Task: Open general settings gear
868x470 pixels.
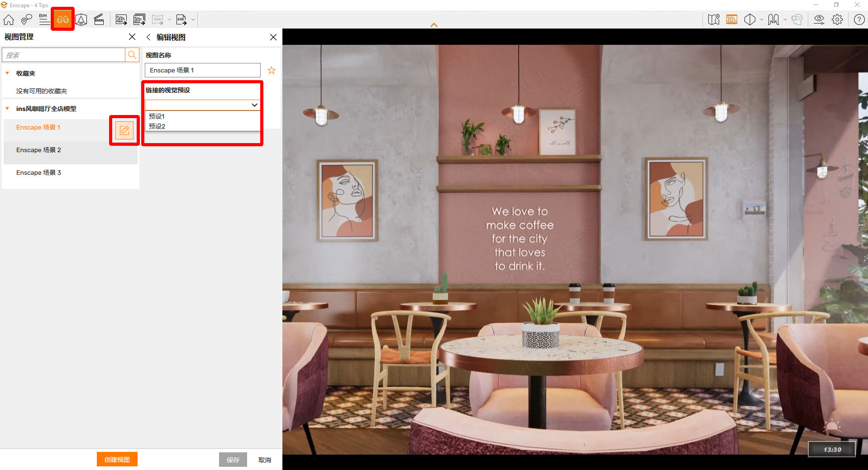Action: 838,19
